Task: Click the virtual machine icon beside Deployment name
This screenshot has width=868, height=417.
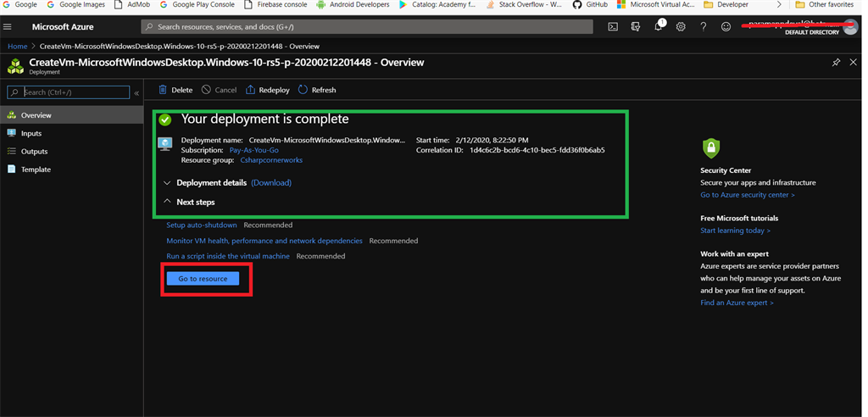Action: [165, 144]
